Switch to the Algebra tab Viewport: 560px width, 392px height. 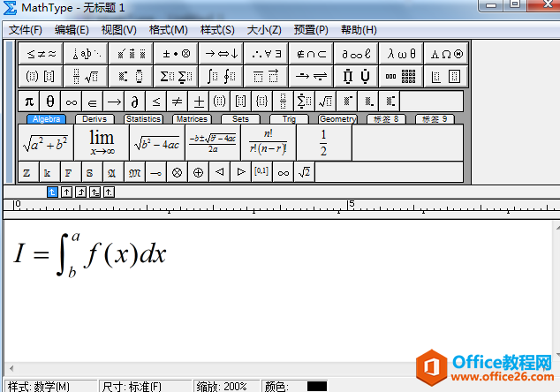46,119
